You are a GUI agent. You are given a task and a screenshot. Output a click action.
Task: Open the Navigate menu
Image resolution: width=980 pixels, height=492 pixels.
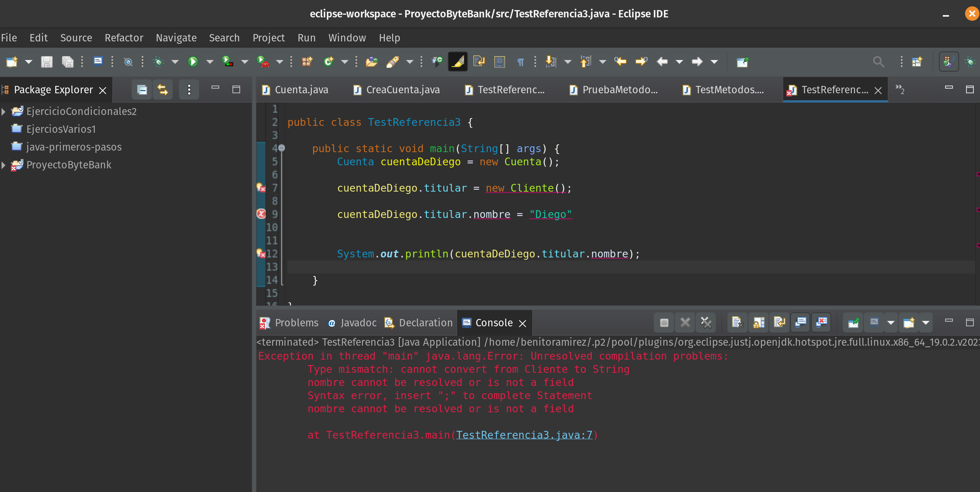click(176, 38)
